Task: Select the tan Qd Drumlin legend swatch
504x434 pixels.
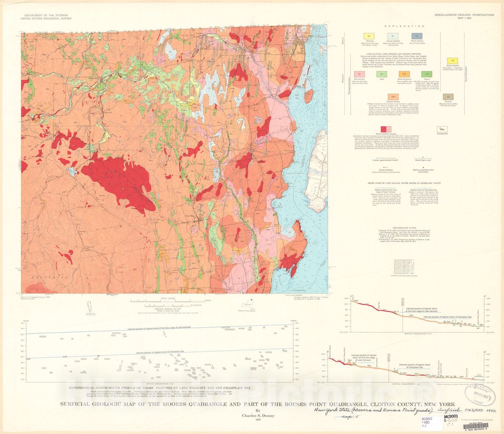Action: tap(448, 97)
